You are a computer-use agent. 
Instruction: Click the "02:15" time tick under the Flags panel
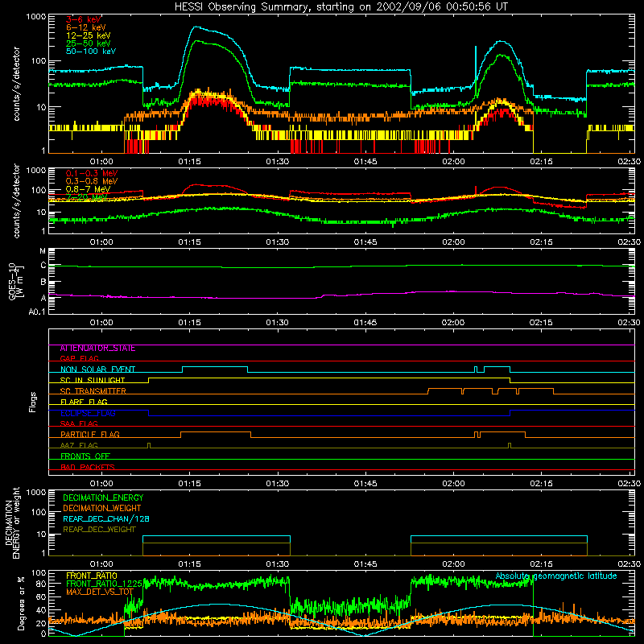[541, 484]
